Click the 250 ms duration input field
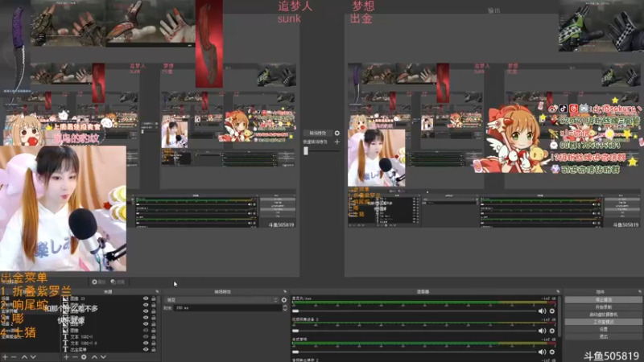 click(228, 308)
